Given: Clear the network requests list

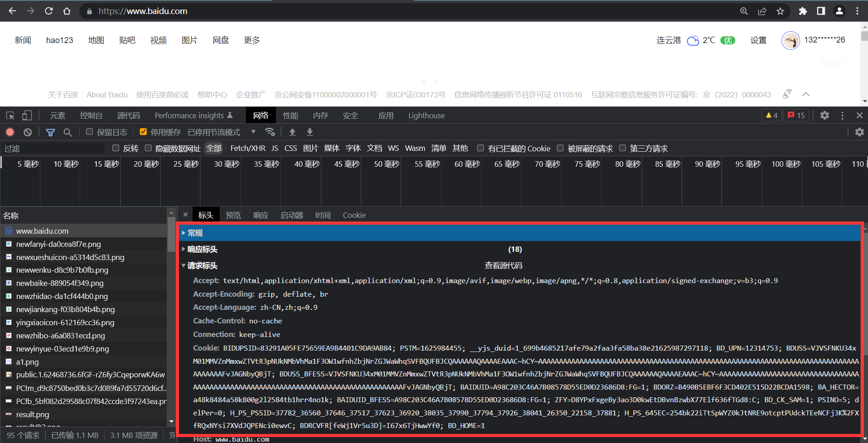Looking at the screenshot, I should [28, 132].
